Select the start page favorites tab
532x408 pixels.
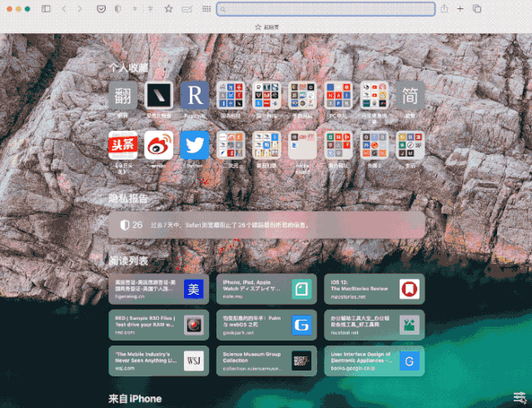pyautogui.click(x=266, y=27)
